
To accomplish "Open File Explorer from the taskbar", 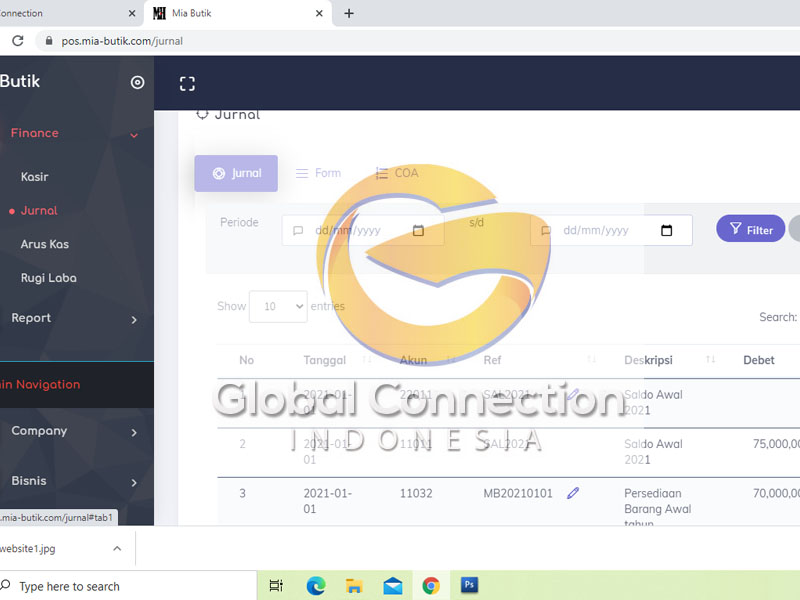I will click(354, 586).
